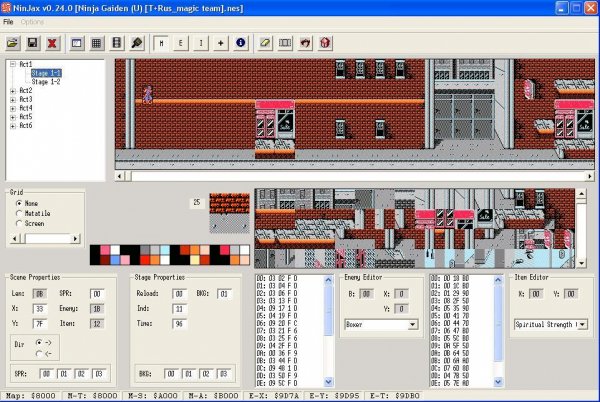
Task: Open the Options menu
Action: point(32,22)
